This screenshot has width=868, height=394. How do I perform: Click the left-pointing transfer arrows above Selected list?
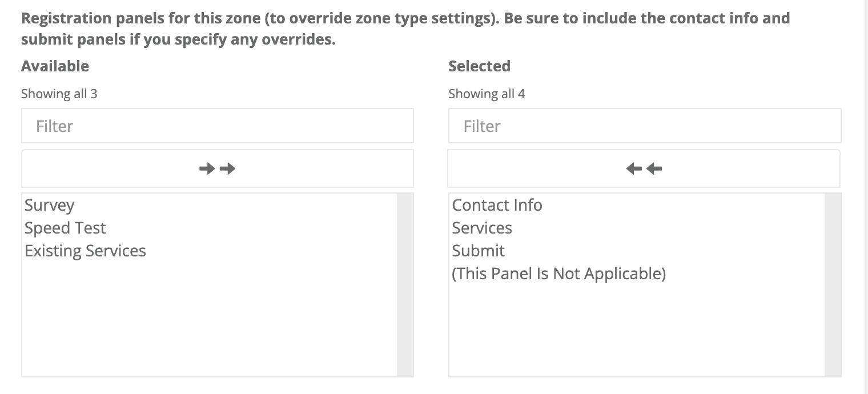click(x=644, y=168)
